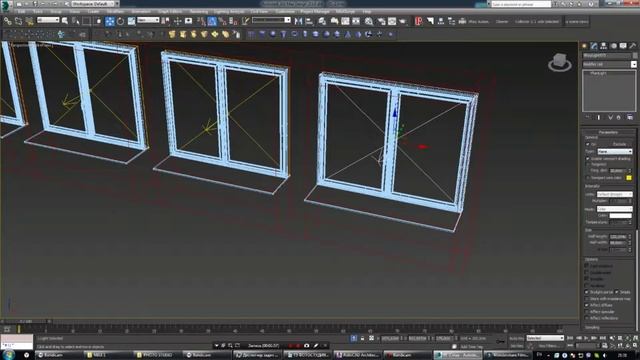Activate the Select and Scale tool
The height and width of the screenshot is (360, 640).
point(131,21)
